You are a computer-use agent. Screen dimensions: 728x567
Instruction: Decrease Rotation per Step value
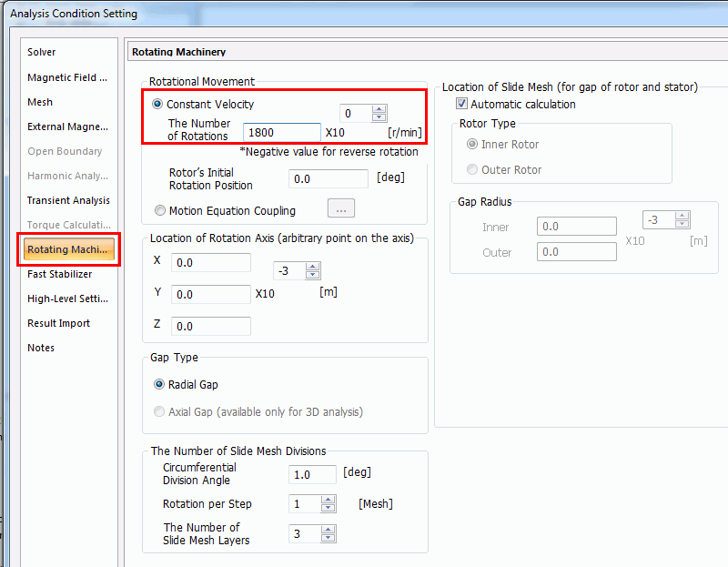pos(328,508)
